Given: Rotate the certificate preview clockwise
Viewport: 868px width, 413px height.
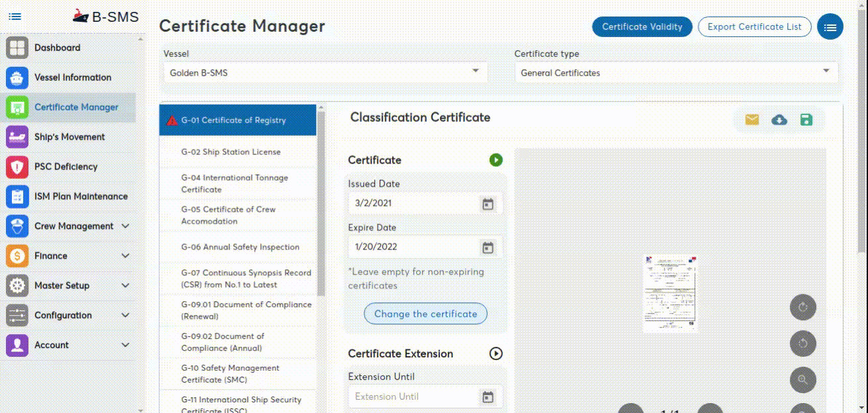Looking at the screenshot, I should [802, 307].
